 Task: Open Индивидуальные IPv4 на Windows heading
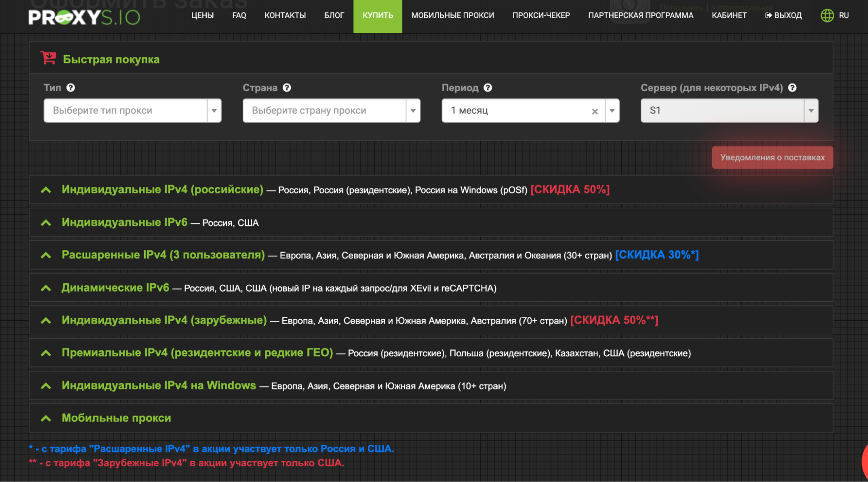tap(159, 385)
